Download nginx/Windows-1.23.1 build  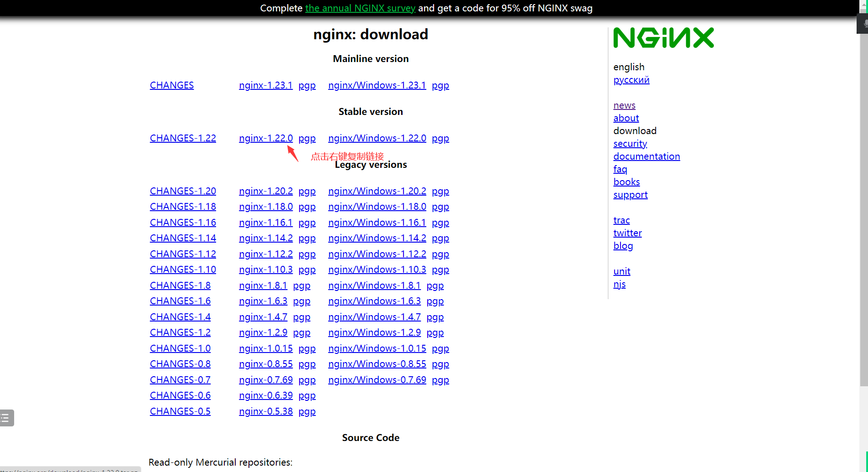pos(377,85)
